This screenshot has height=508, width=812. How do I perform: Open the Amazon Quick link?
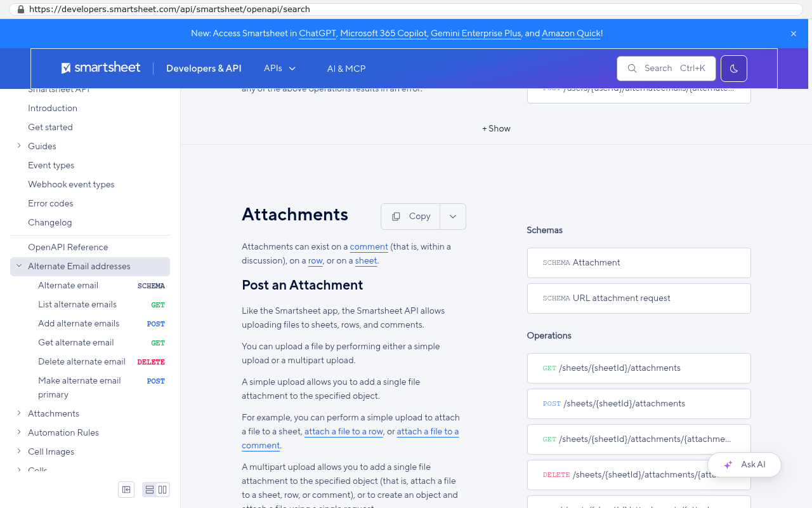[x=571, y=34]
